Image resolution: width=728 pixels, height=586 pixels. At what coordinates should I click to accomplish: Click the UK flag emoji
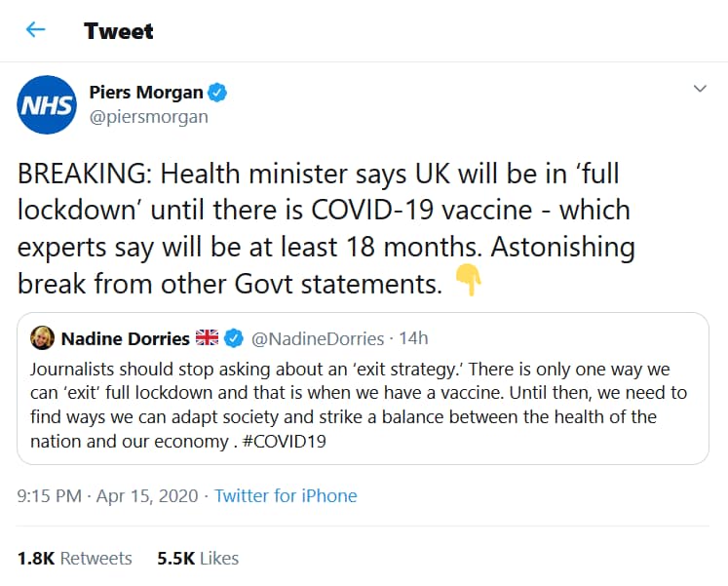pyautogui.click(x=208, y=338)
